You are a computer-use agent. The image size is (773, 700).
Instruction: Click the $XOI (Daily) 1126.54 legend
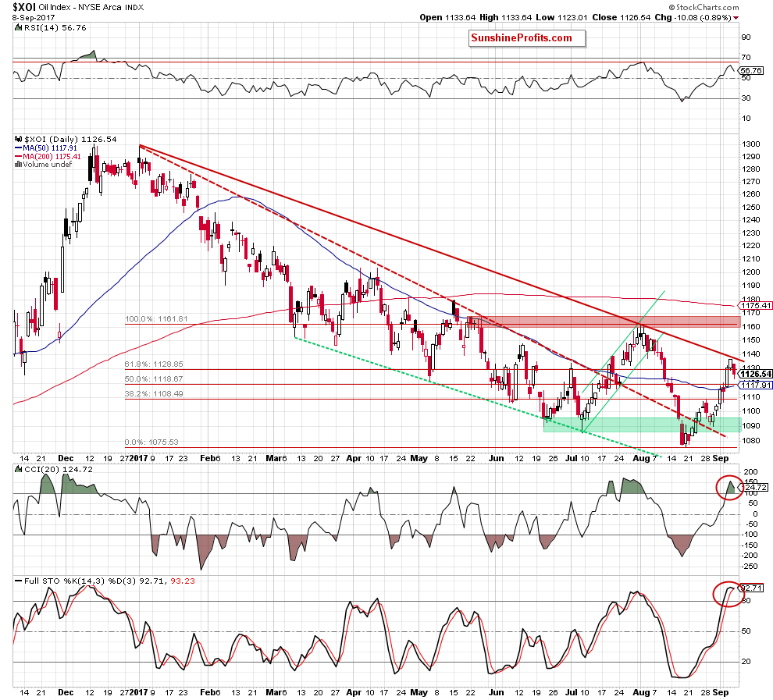(70, 140)
